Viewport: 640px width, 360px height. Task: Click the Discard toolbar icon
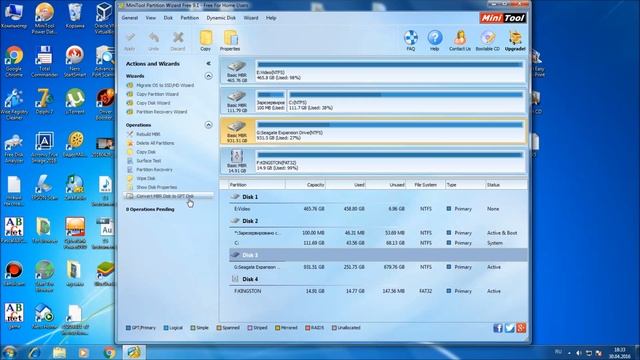coord(178,41)
